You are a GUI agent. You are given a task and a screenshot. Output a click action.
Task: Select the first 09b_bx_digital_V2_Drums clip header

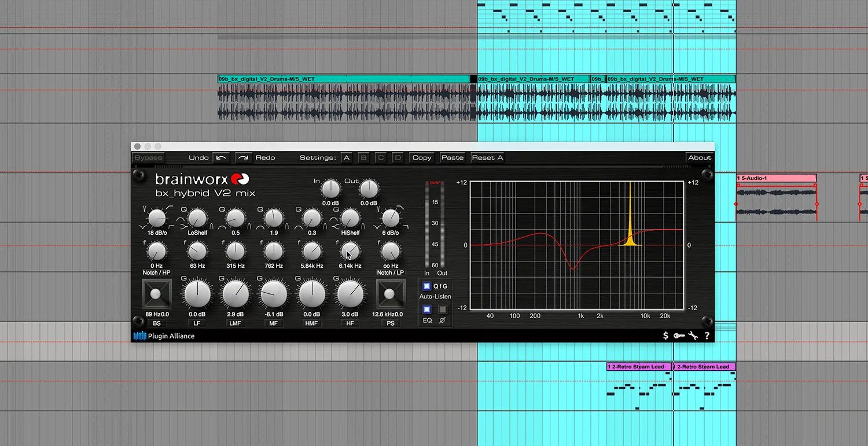(344, 79)
